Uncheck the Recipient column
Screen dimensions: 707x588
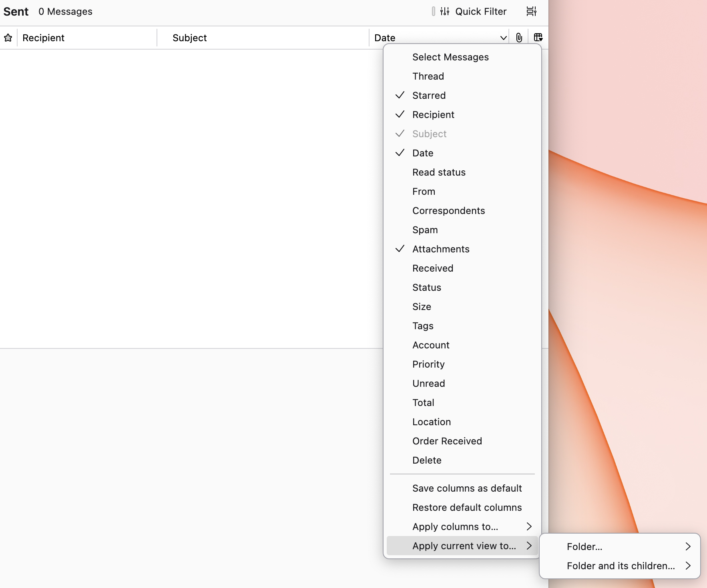(x=462, y=114)
